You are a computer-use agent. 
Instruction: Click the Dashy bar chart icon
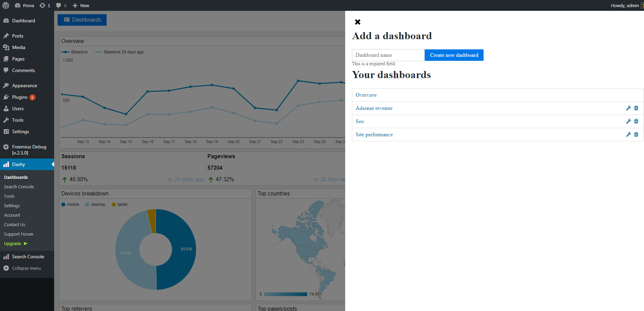(6, 164)
